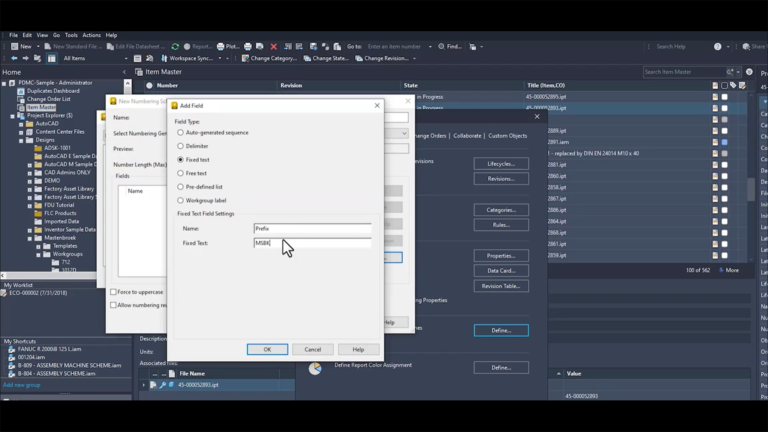
Task: Open the Workspace Sync dropdown arrow
Action: (x=220, y=58)
